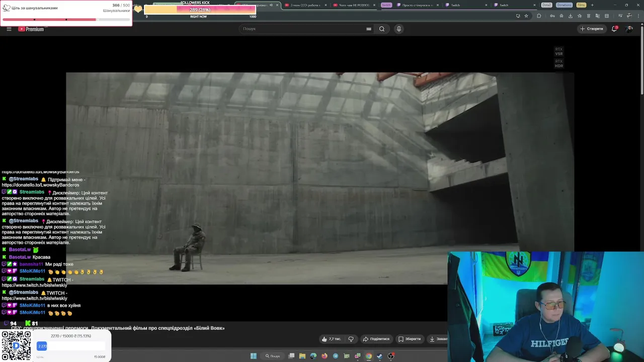Open the Chrome three-dot menu
Screen dimensions: 644x362
638,16
